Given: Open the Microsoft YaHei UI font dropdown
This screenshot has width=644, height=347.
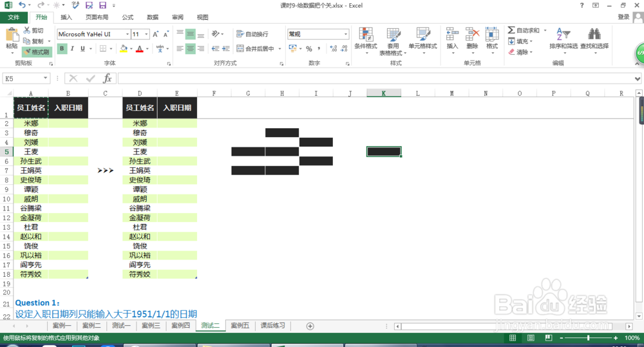Looking at the screenshot, I should [x=128, y=34].
